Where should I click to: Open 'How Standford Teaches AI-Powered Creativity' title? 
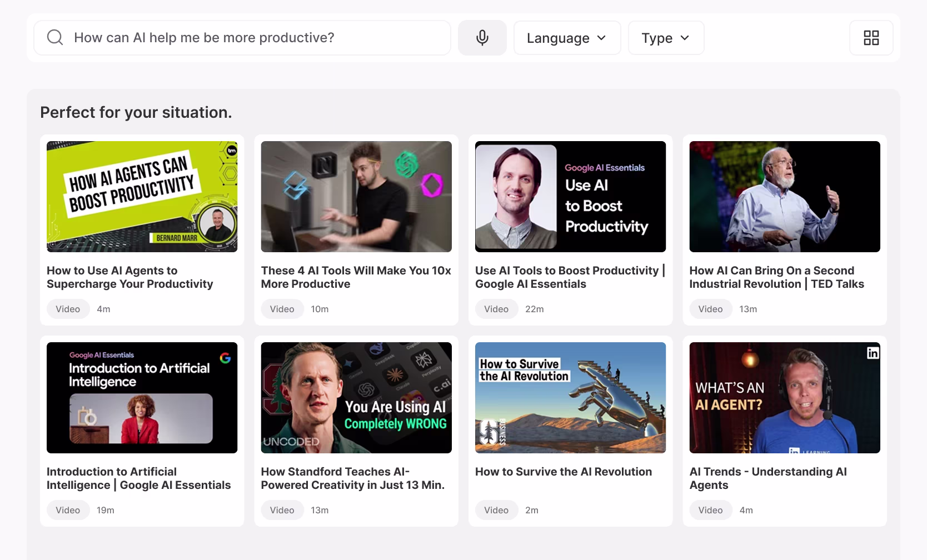pos(353,478)
